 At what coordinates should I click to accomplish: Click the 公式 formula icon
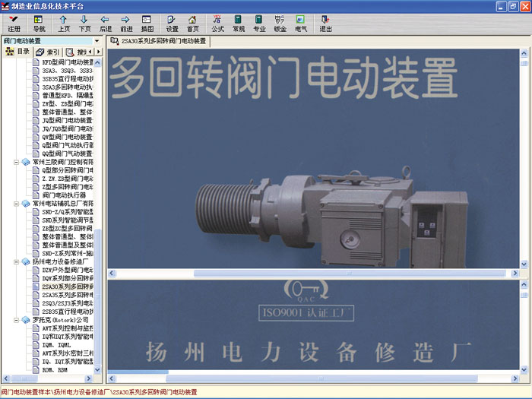(217, 22)
